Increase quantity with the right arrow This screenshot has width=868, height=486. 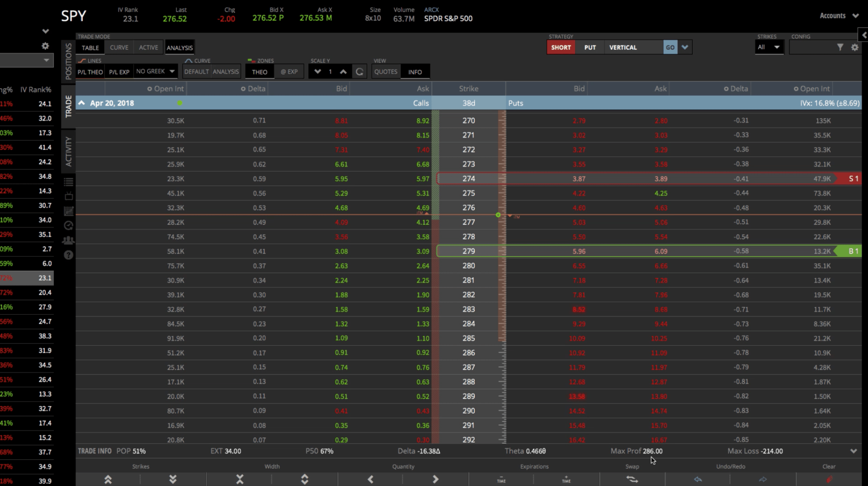[435, 479]
